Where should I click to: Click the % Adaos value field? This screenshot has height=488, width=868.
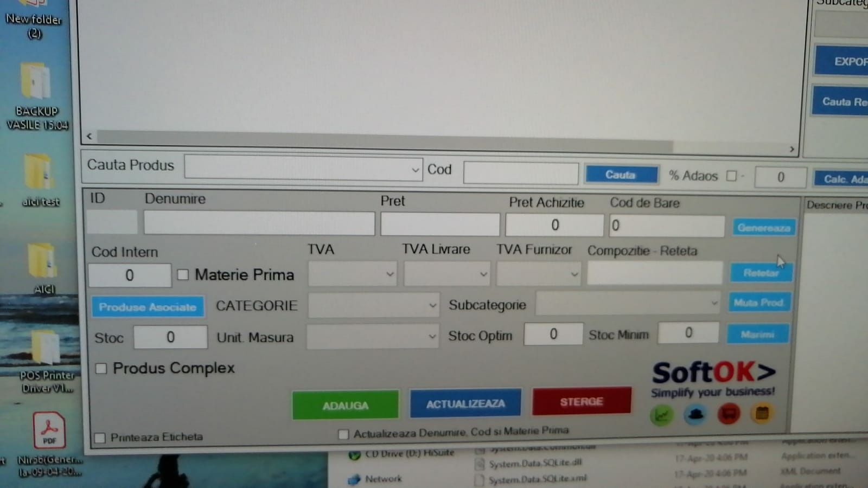coord(780,177)
